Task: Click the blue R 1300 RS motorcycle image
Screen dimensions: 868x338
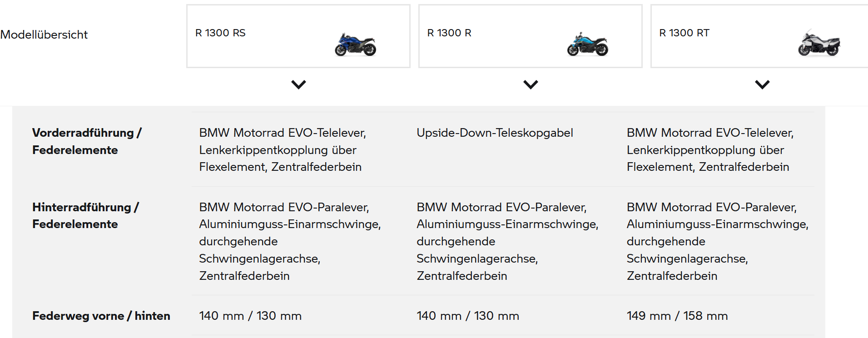Action: pos(355,45)
